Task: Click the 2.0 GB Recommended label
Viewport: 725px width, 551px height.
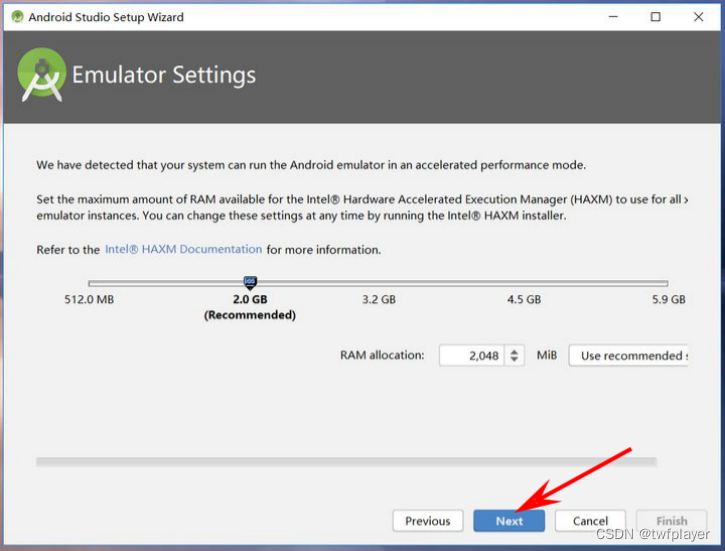Action: [x=250, y=307]
